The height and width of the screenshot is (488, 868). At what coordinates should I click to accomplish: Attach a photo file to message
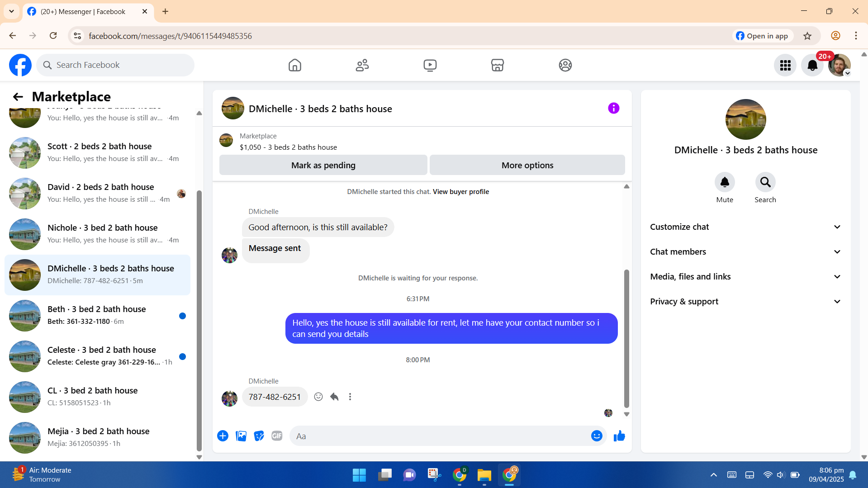241,436
